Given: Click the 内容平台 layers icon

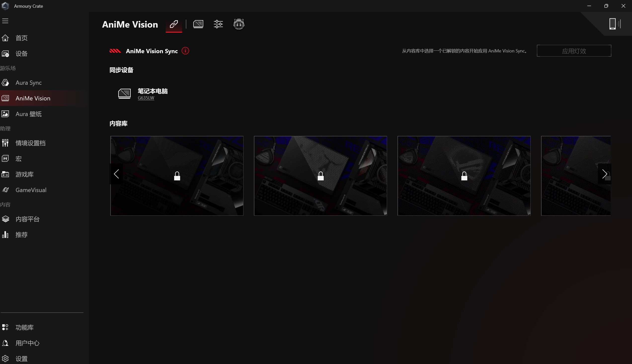Looking at the screenshot, I should click(5, 219).
